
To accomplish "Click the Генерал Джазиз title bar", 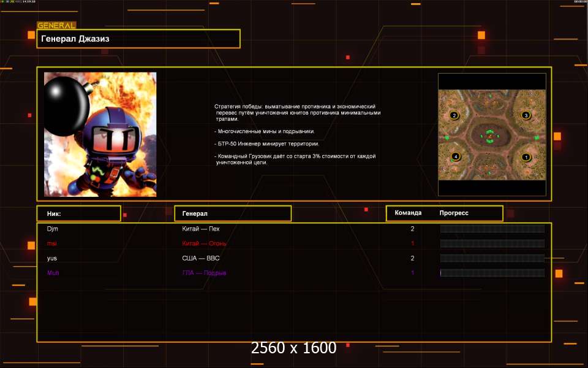I will [138, 39].
